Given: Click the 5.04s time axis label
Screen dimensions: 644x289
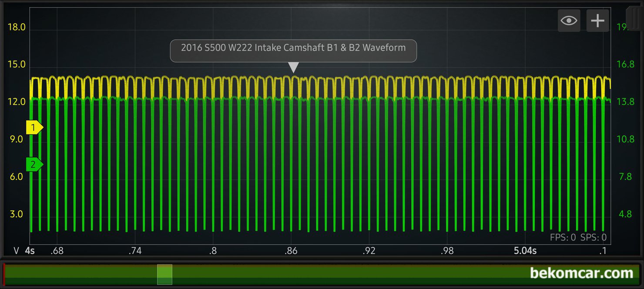Looking at the screenshot, I should (525, 251).
